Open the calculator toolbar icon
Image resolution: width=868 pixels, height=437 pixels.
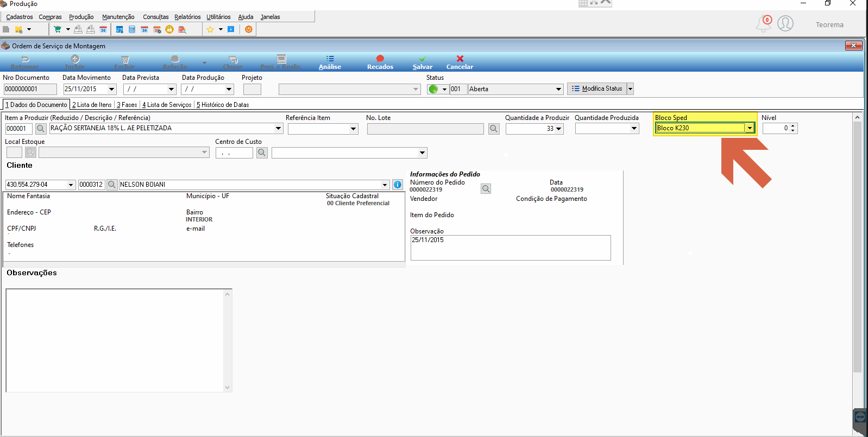coord(132,29)
